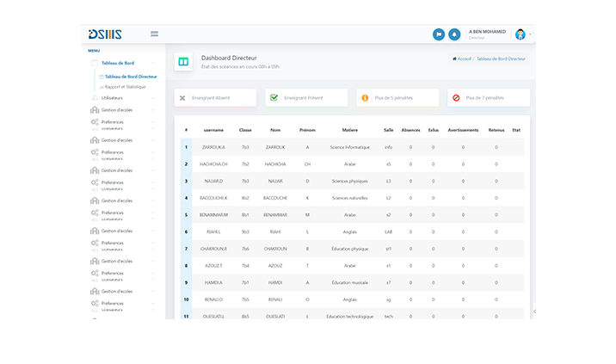The width and height of the screenshot is (616, 364).
Task: Click the user avatar picture
Action: click(x=520, y=34)
